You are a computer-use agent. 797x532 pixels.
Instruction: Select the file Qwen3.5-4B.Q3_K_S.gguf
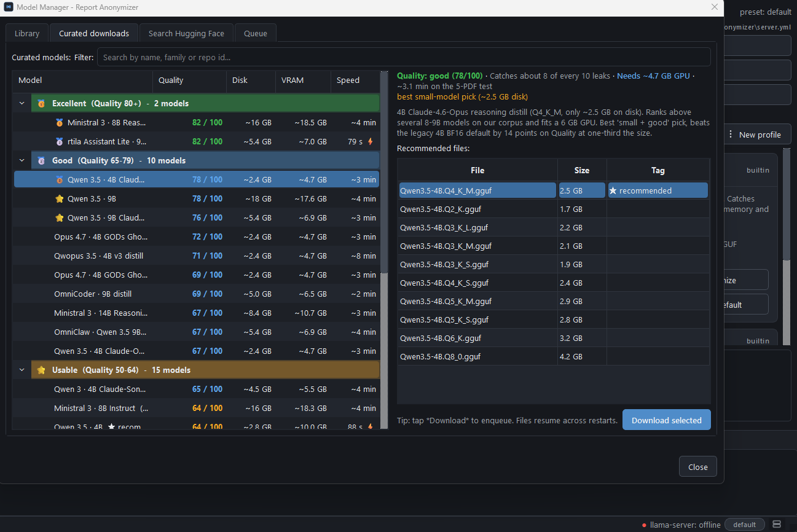(x=477, y=264)
